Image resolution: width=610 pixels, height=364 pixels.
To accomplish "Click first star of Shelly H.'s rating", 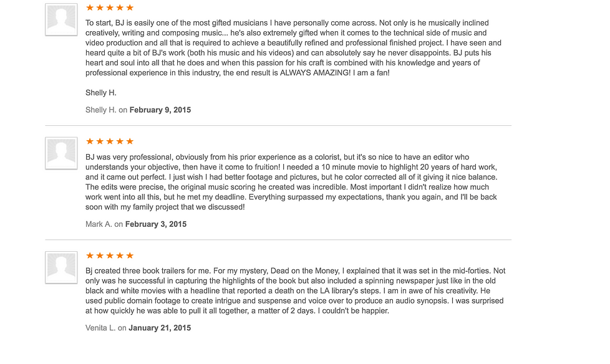I will click(90, 7).
